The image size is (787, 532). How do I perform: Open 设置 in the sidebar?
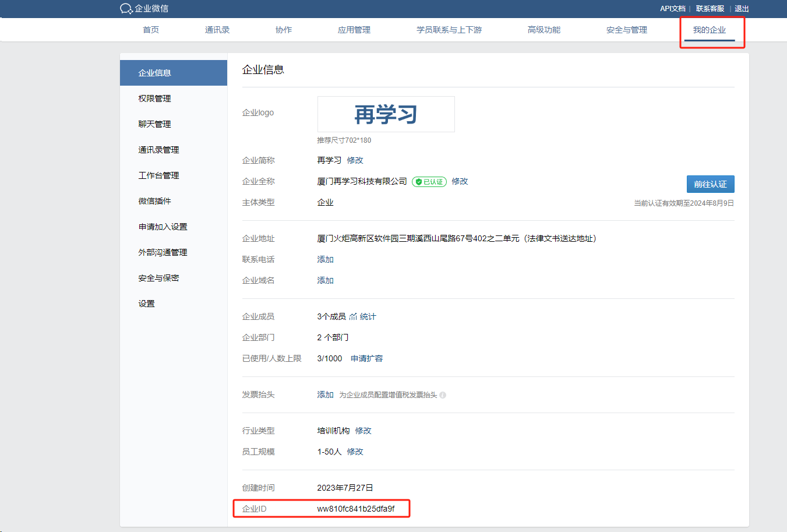174,304
